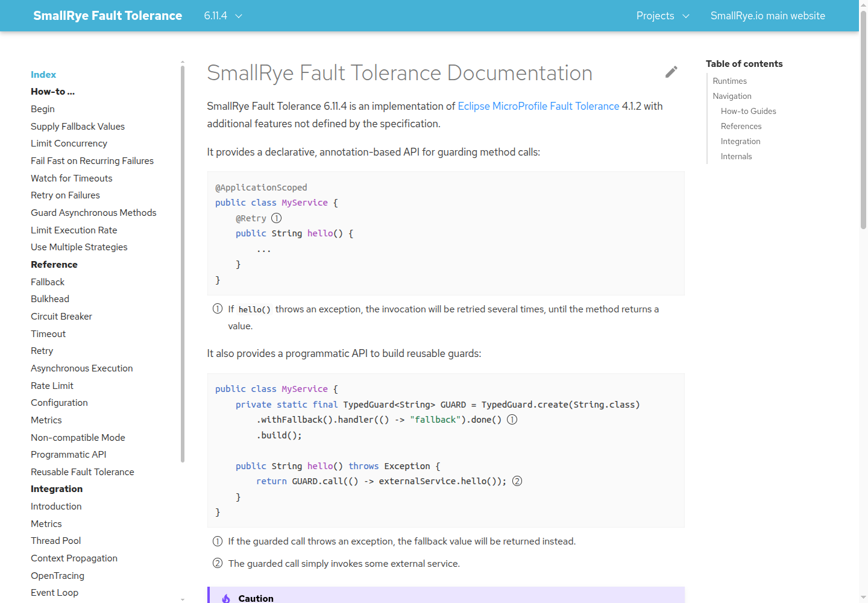
Task: Jump to References section in contents
Action: tap(741, 127)
